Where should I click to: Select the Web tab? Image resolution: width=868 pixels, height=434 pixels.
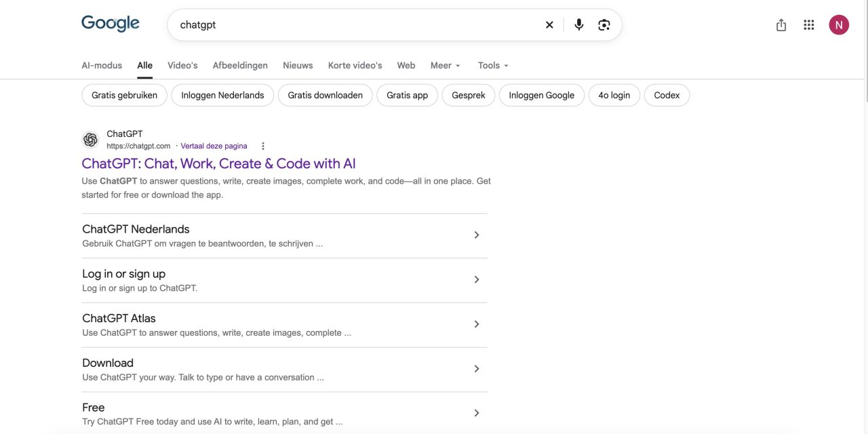(406, 65)
